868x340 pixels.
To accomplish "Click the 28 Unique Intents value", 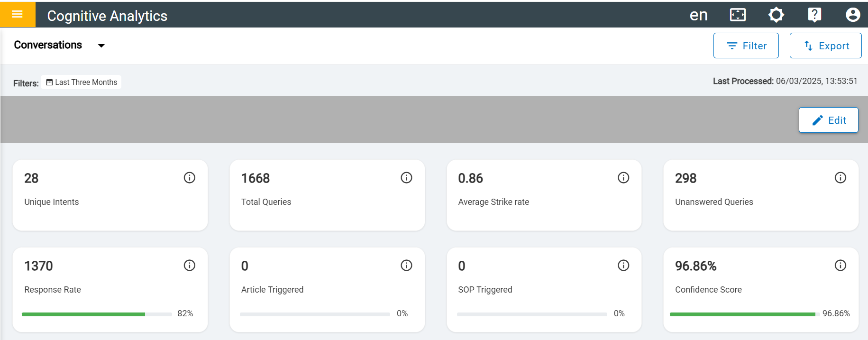I will pyautogui.click(x=31, y=178).
